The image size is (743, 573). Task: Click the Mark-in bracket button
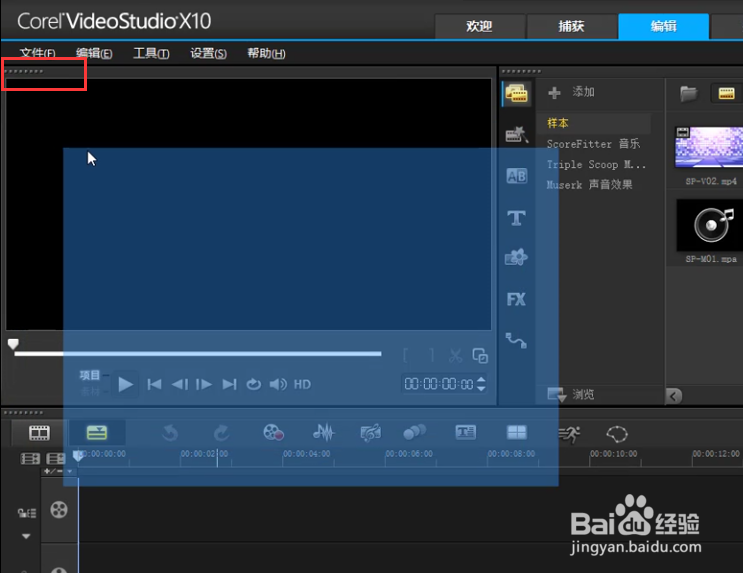(x=406, y=355)
